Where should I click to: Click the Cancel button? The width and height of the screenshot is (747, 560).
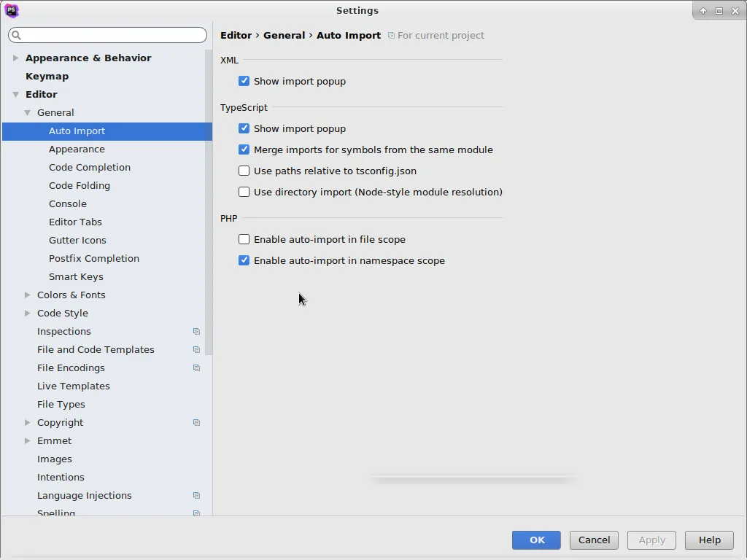point(594,540)
